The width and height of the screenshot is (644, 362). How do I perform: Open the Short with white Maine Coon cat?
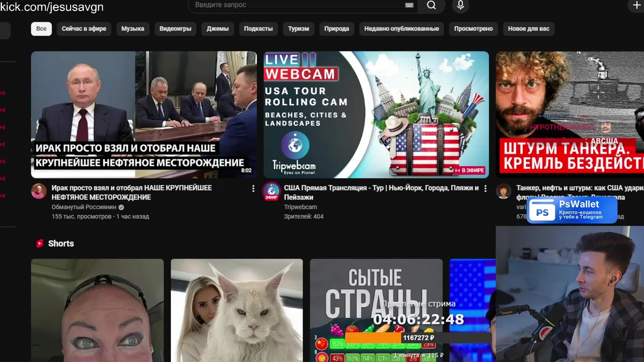(236, 310)
